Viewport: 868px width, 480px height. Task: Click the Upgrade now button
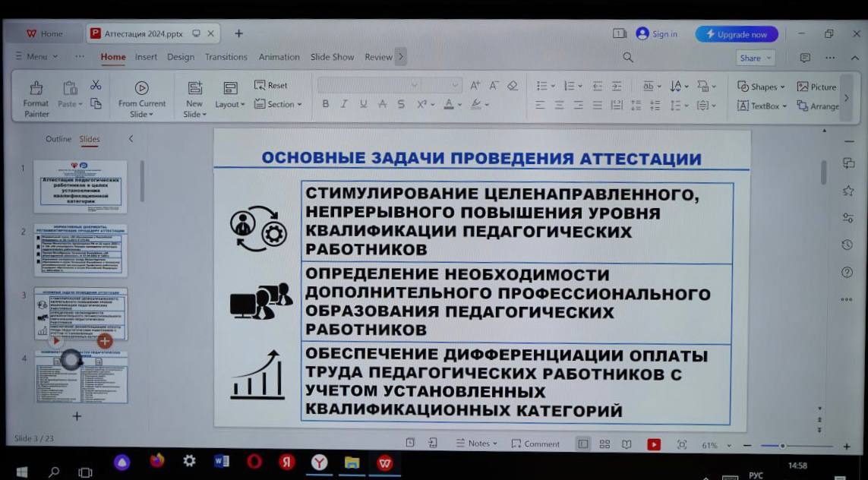click(736, 34)
